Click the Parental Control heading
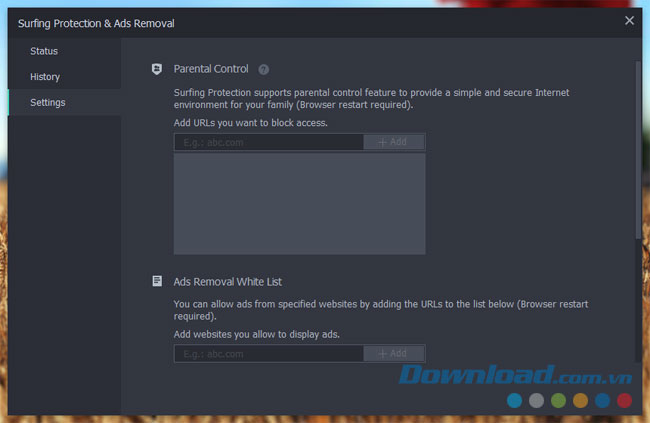Image resolution: width=650 pixels, height=423 pixels. [x=211, y=69]
